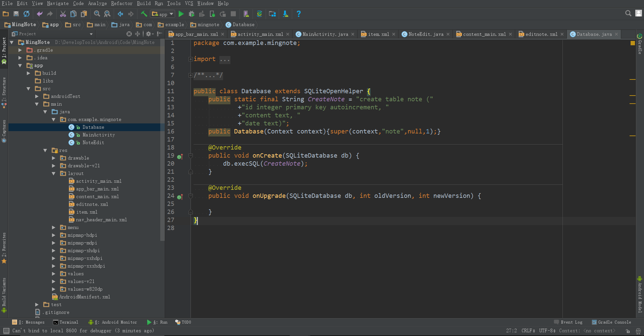Open the SDK Manager download icon
The image size is (644, 336).
click(285, 14)
